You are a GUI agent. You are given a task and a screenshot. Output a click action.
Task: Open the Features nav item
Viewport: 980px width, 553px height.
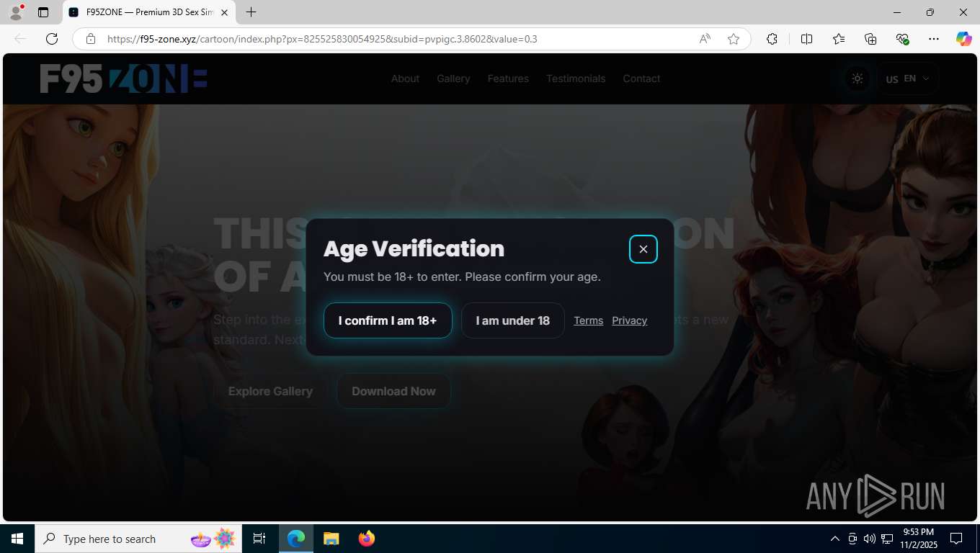coord(508,78)
